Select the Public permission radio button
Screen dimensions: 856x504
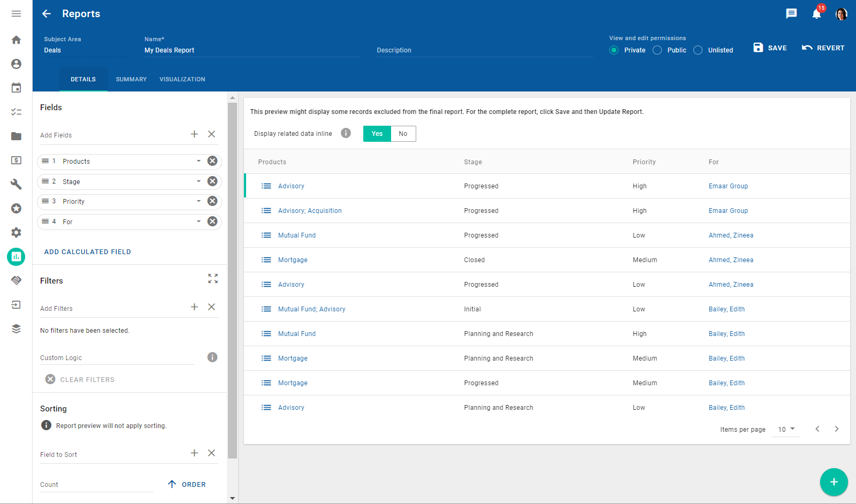click(658, 50)
